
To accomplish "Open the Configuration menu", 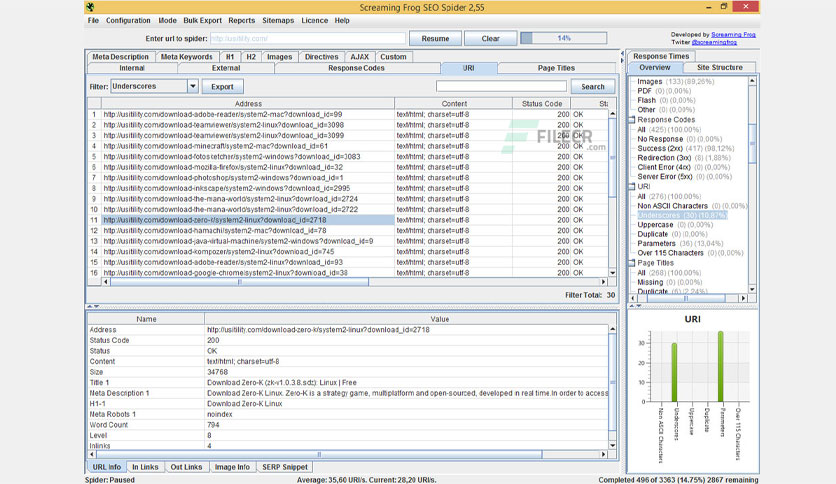I will pos(128,20).
